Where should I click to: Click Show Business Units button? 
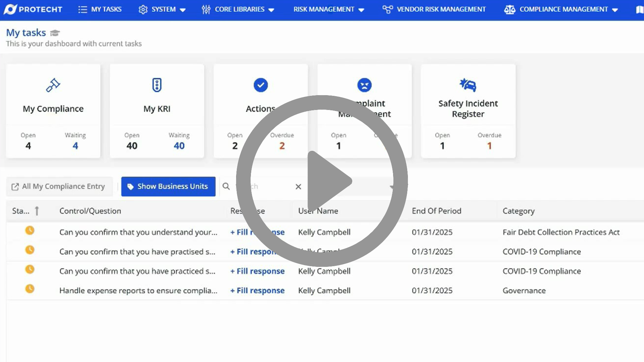168,186
